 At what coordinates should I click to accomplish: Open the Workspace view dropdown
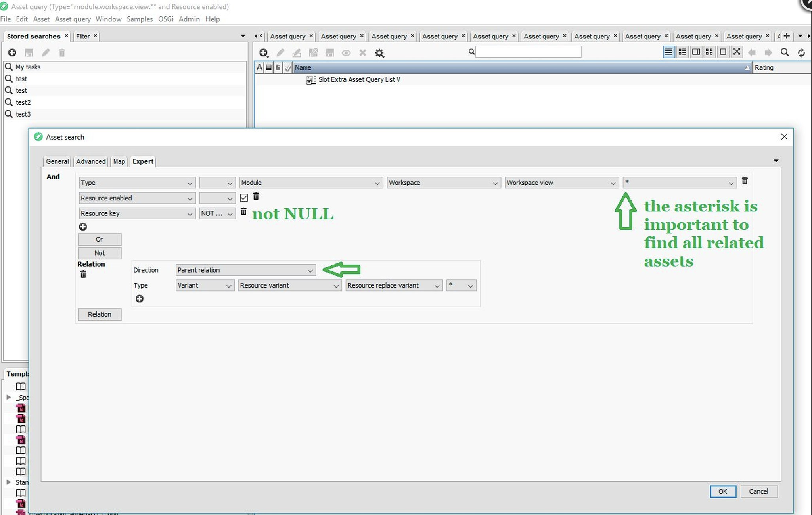(561, 183)
